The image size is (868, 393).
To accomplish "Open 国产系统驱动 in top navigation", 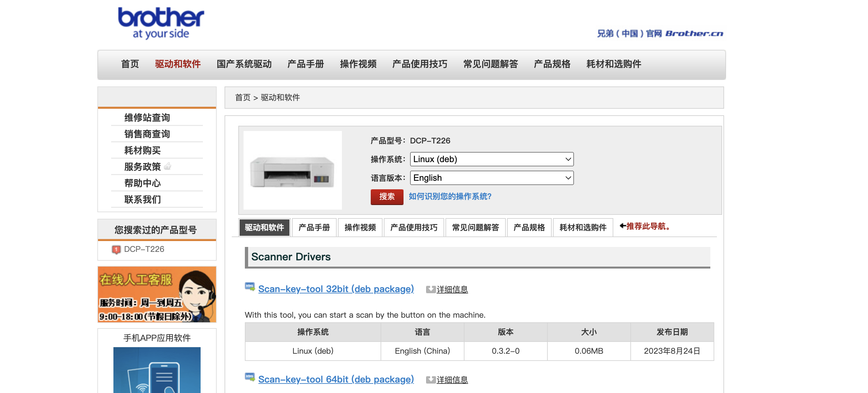I will (244, 64).
